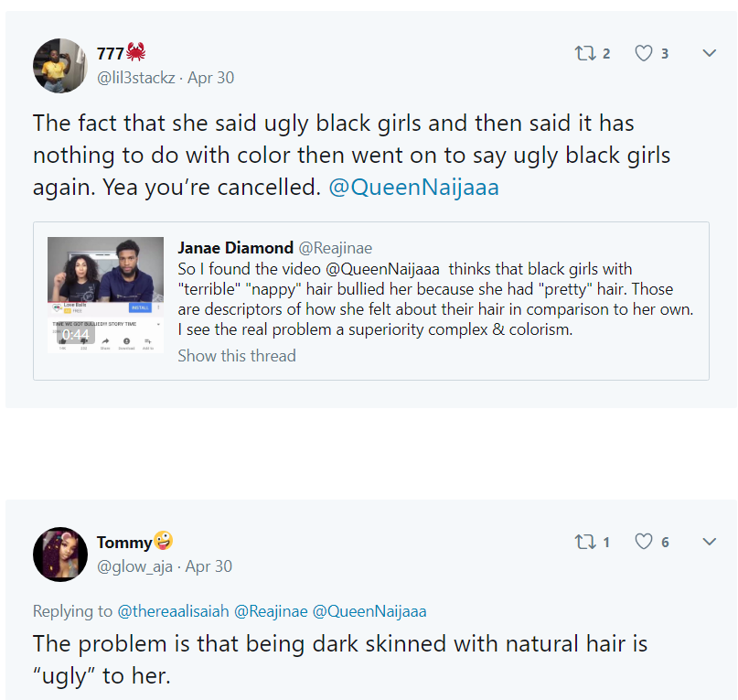
Task: Click Show this thread link
Action: pos(237,356)
